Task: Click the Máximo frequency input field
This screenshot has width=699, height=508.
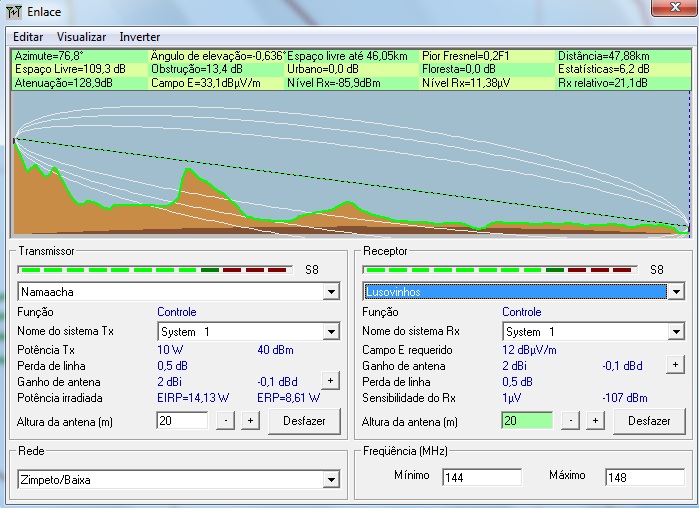Action: coord(643,477)
